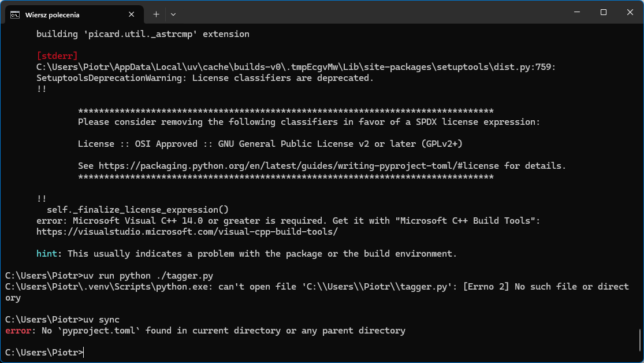Close the Wiersz polecenia tab
This screenshot has height=363, width=644.
(x=133, y=14)
